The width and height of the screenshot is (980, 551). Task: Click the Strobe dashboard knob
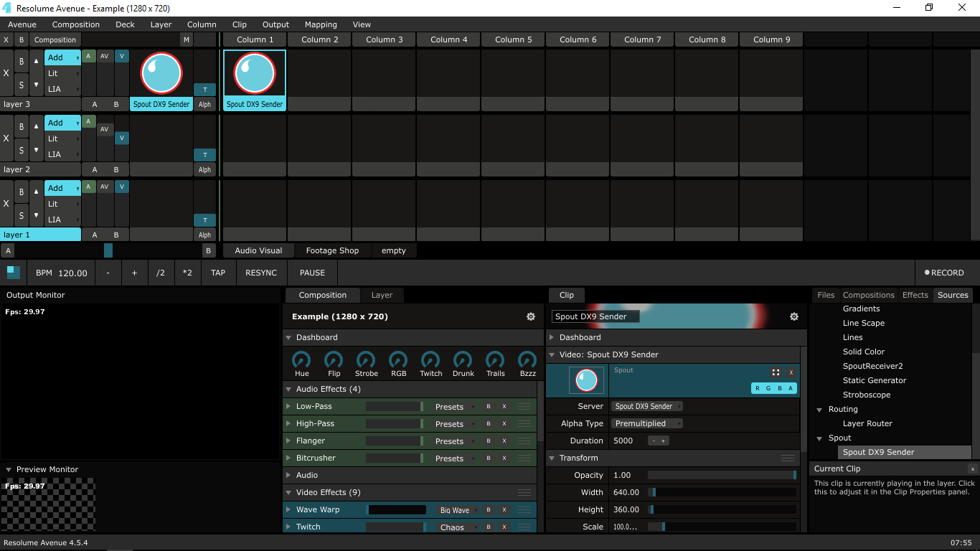[x=366, y=360]
